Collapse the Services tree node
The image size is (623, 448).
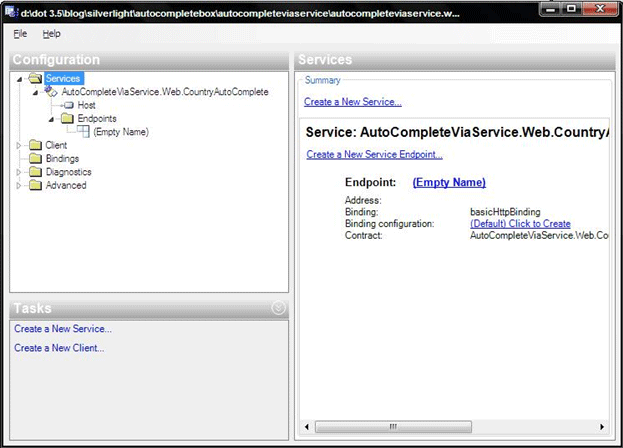20,78
